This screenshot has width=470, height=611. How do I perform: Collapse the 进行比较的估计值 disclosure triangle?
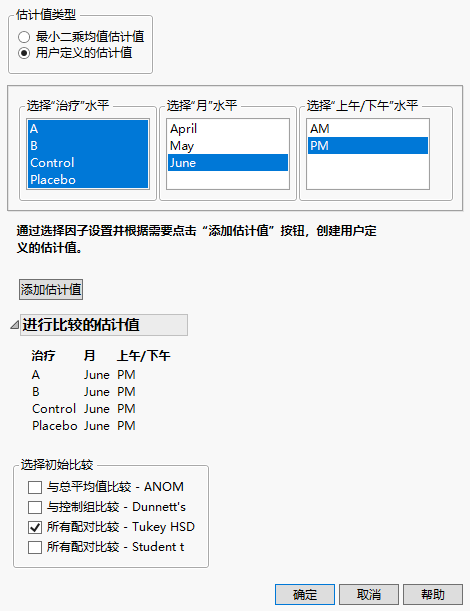pyautogui.click(x=14, y=325)
